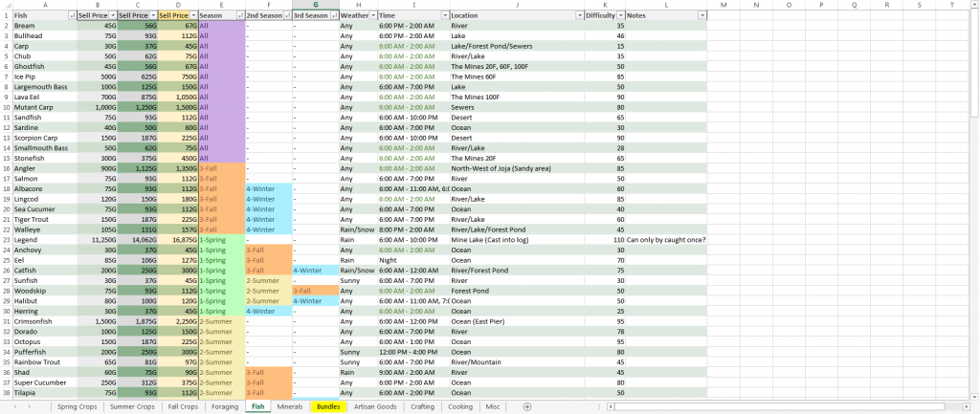Click the Select All corner triangle
980x414 pixels.
coord(5,5)
